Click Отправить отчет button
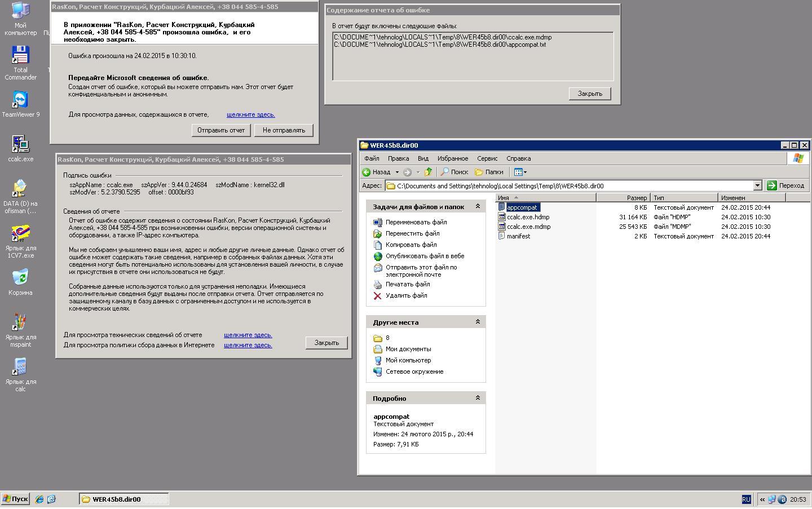This screenshot has height=509, width=812. point(221,130)
